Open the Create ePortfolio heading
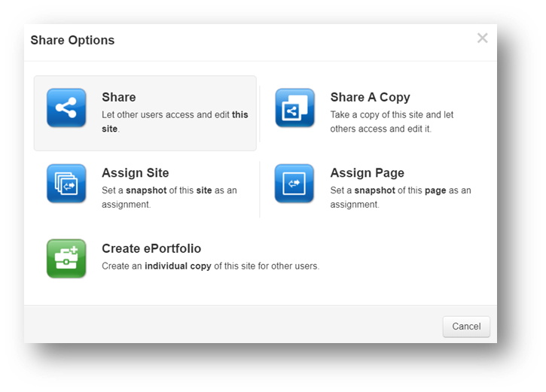This screenshot has height=392, width=546. click(151, 248)
